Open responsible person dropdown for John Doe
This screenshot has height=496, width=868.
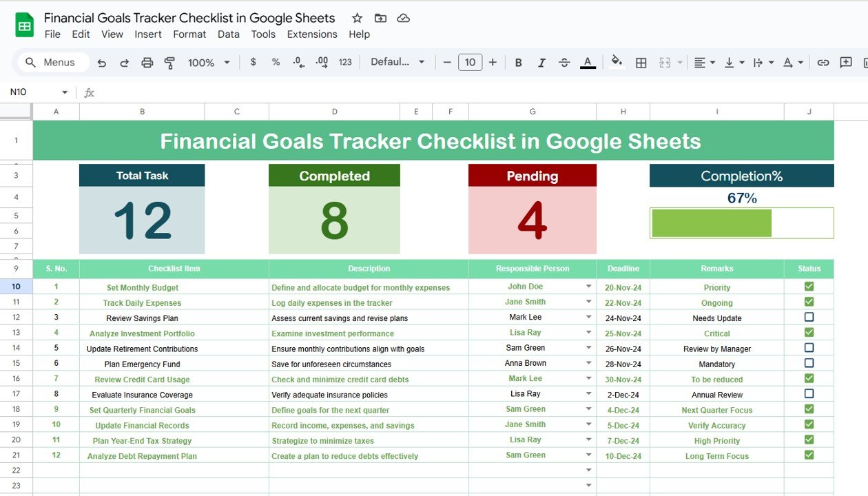[x=589, y=287]
